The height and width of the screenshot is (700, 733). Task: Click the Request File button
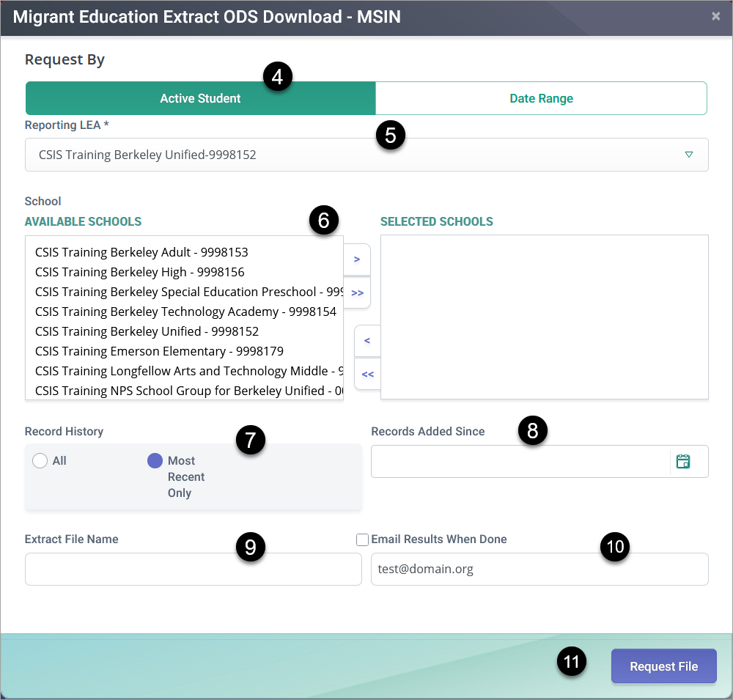click(664, 666)
